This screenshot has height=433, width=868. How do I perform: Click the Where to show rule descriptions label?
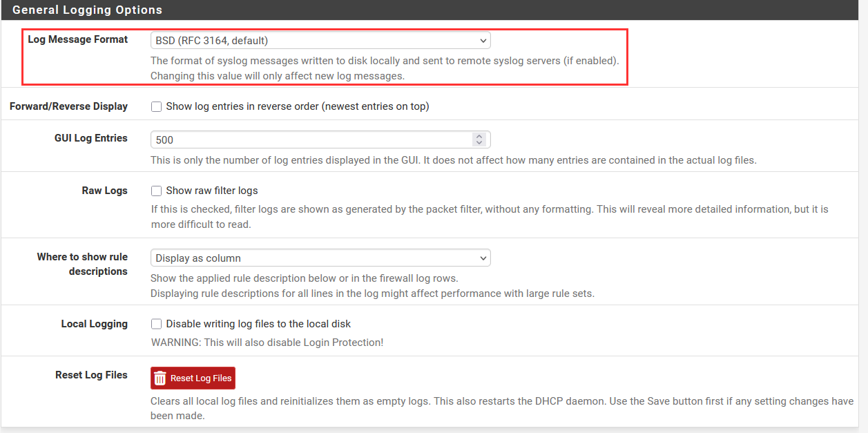(82, 264)
